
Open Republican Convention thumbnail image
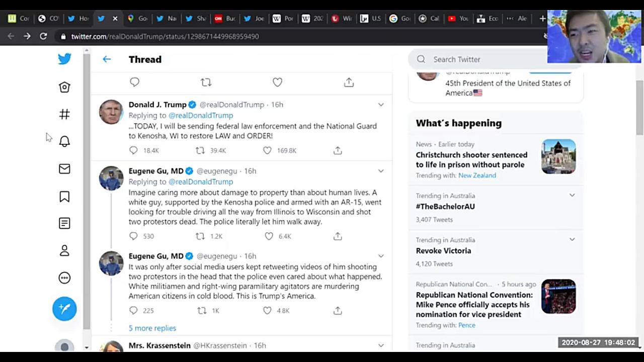click(x=558, y=296)
